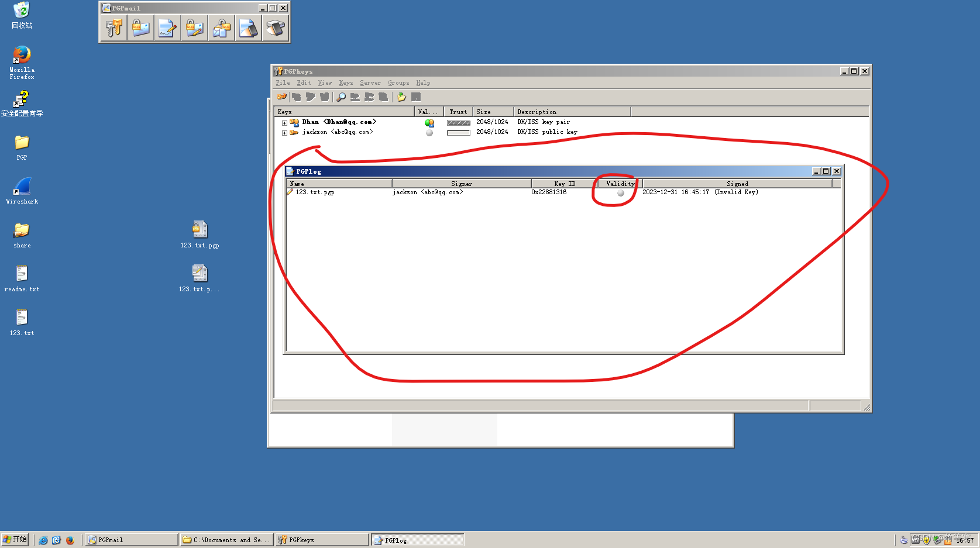Click jackson's empty trust level bar
Viewport: 980px width, 548px height.
pyautogui.click(x=458, y=133)
